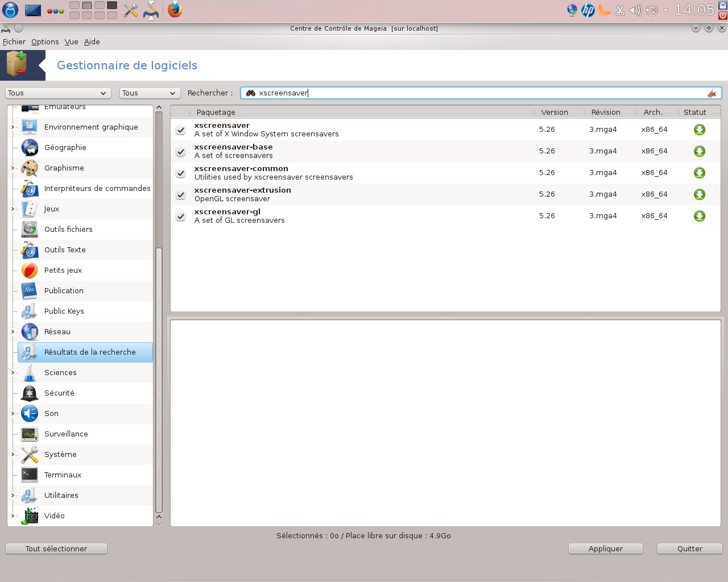Click the Publication Abc book icon
This screenshot has height=582, width=728.
30,291
